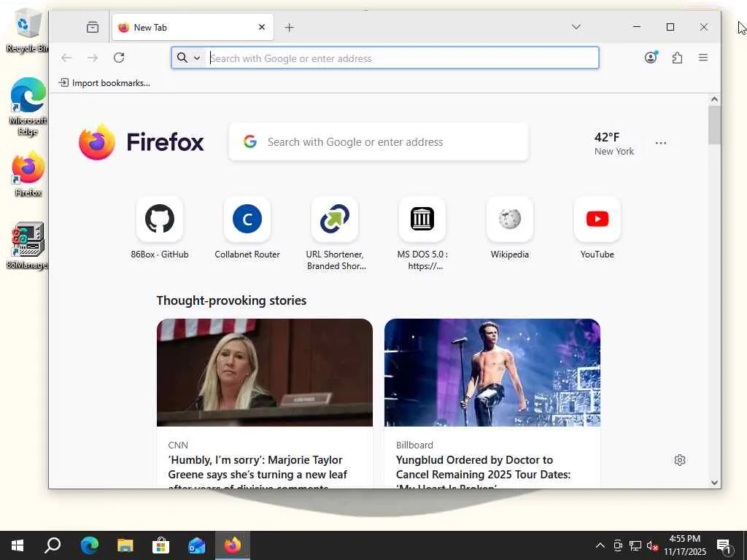Select 86Manager desktop shortcut
The height and width of the screenshot is (560, 747).
click(28, 246)
